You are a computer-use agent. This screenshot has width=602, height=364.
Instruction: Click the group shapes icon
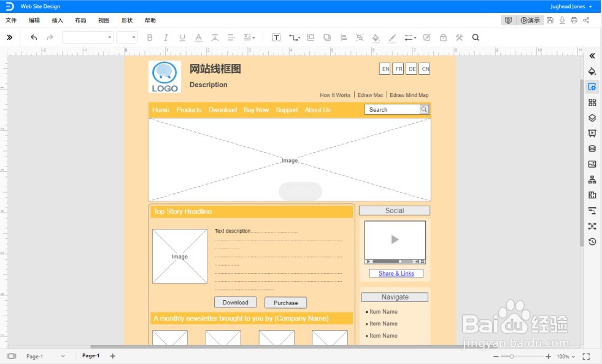tap(360, 37)
